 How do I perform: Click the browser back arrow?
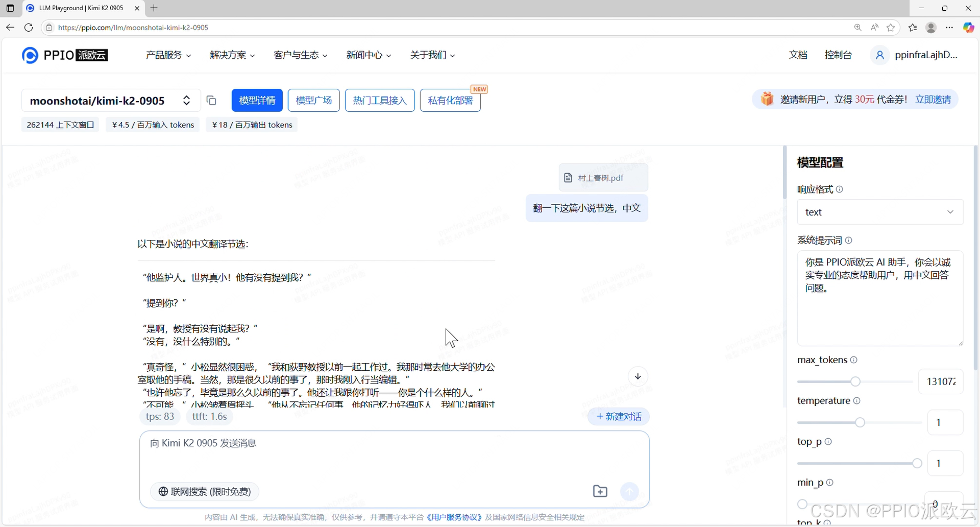coord(10,28)
